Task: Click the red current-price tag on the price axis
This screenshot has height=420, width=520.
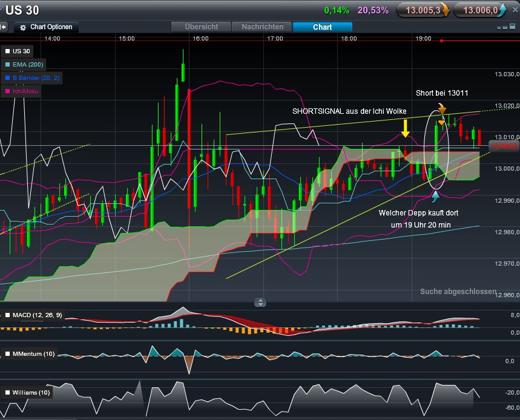Action: [x=504, y=146]
